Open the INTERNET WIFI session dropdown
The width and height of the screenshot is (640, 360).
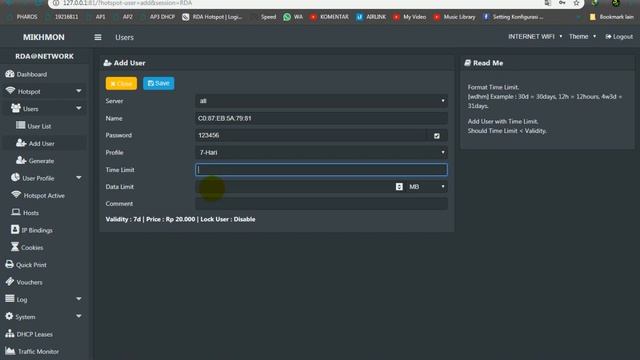(x=535, y=36)
